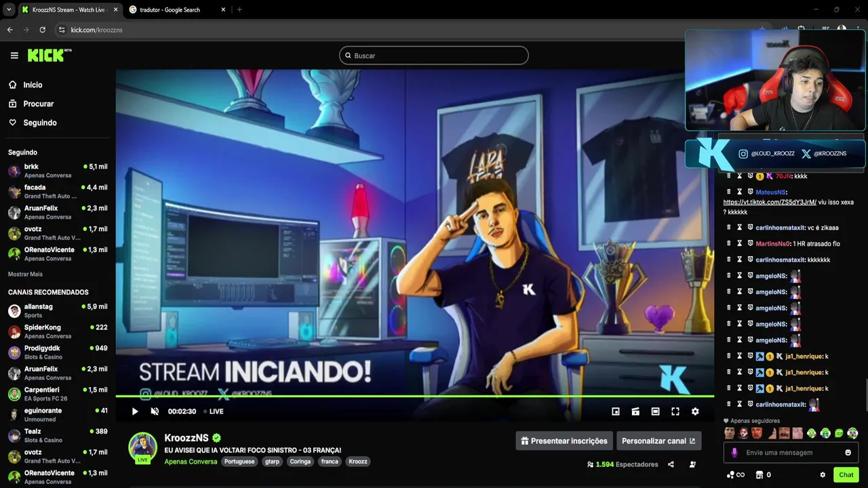Timeout 70JN using the hourglass icon
Image resolution: width=868 pixels, height=488 pixels.
pos(740,176)
